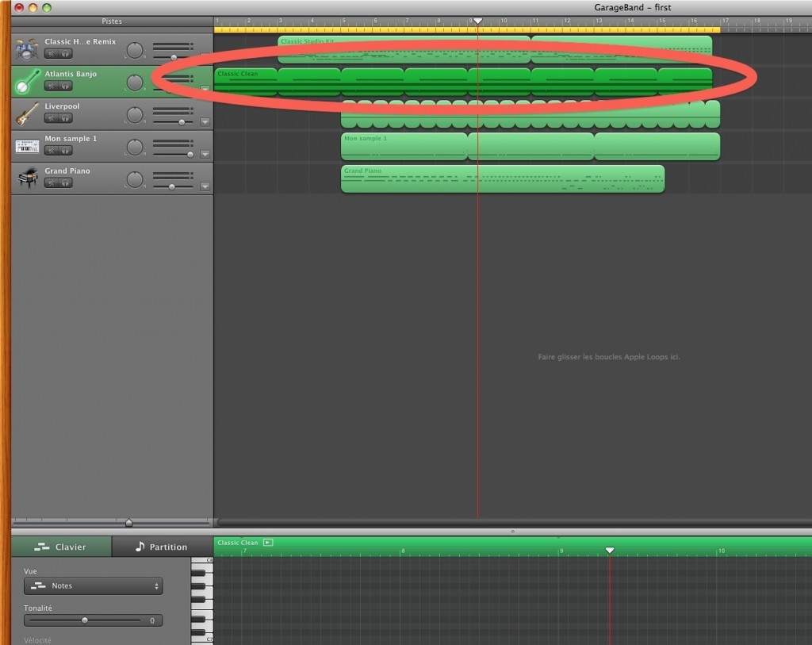The width and height of the screenshot is (812, 645).
Task: Click the timeline playhead marker at bar 9
Action: (x=478, y=21)
